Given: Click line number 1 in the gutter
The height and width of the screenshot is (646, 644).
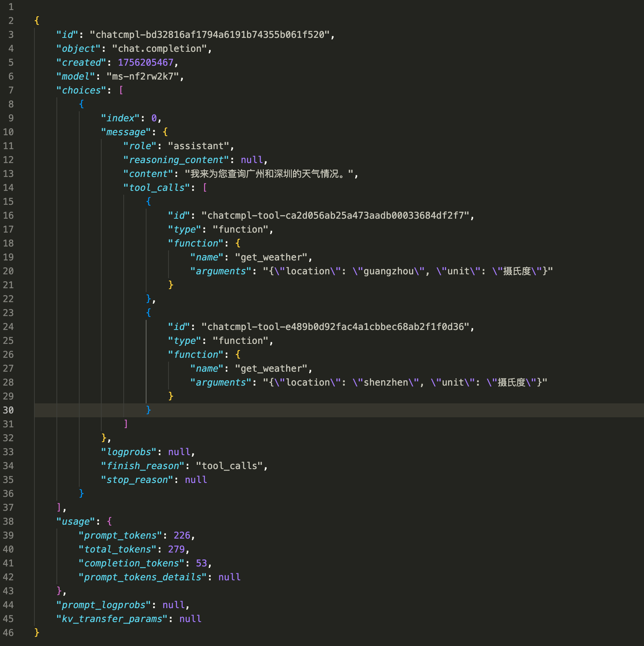Looking at the screenshot, I should (11, 7).
